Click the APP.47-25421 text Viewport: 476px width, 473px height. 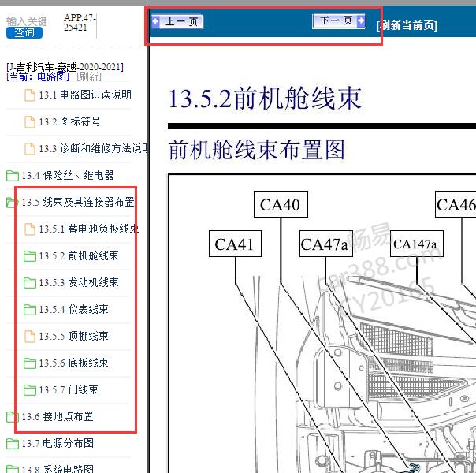tap(80, 22)
